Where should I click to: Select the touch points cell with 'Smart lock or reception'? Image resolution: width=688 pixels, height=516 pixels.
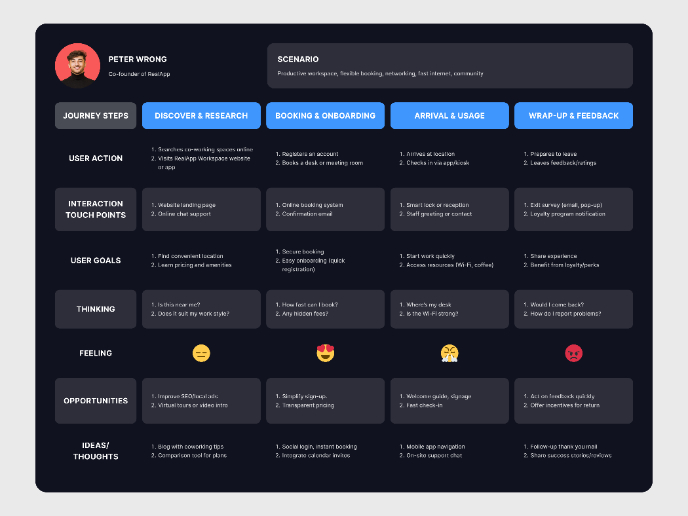point(449,210)
